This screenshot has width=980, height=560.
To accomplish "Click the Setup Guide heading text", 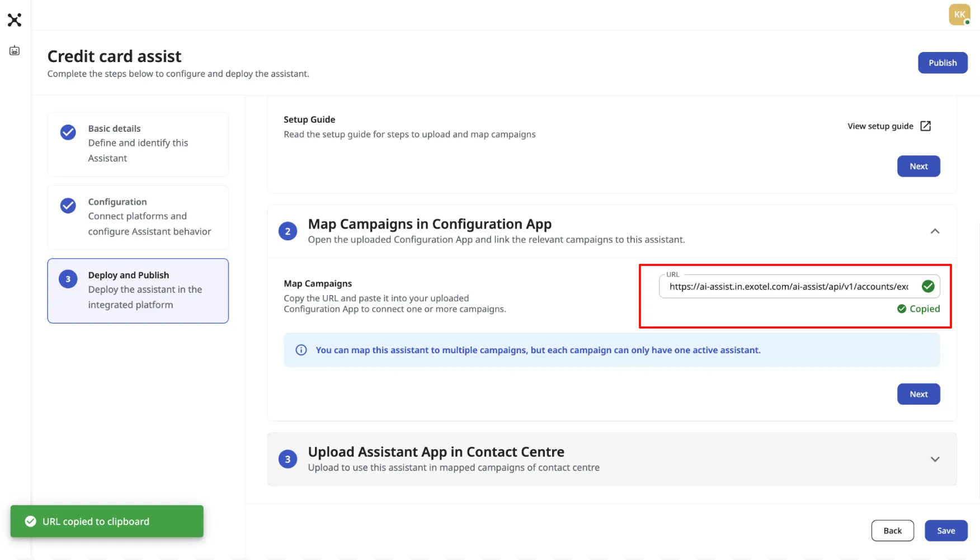I will pyautogui.click(x=309, y=120).
